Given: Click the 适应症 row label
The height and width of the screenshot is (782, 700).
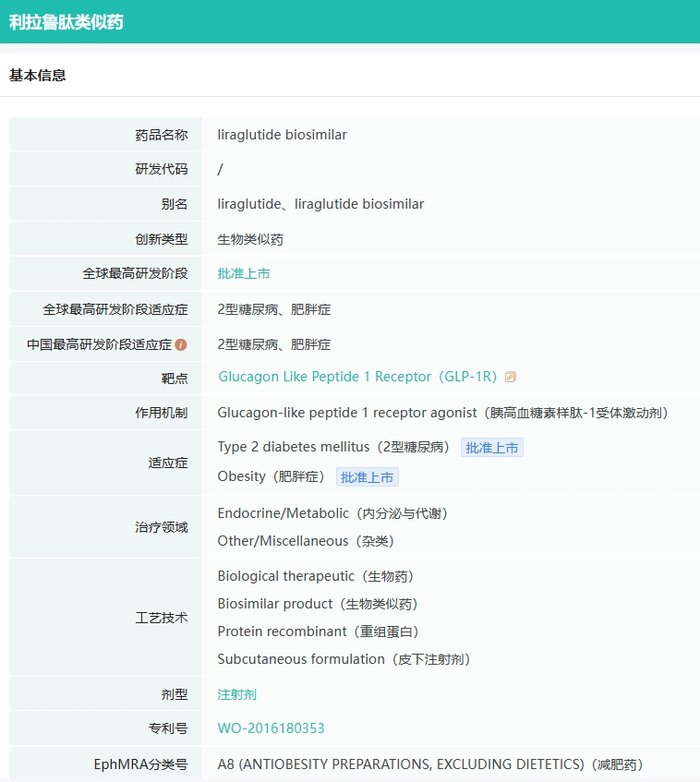Looking at the screenshot, I should tap(168, 463).
